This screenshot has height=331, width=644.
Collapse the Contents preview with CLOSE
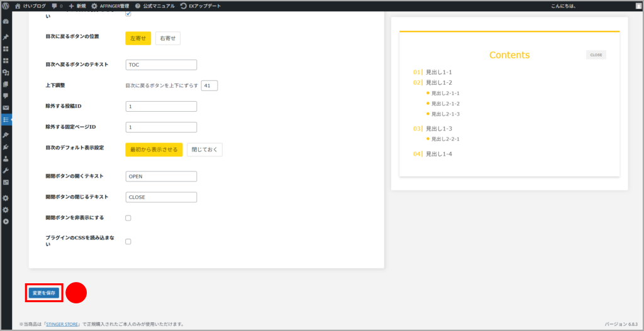pos(596,55)
